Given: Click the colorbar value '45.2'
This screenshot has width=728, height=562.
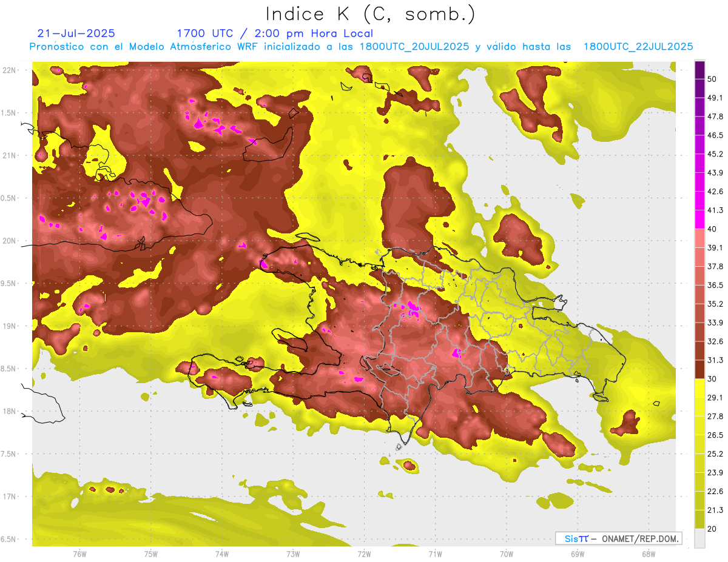Looking at the screenshot, I should pyautogui.click(x=715, y=154).
